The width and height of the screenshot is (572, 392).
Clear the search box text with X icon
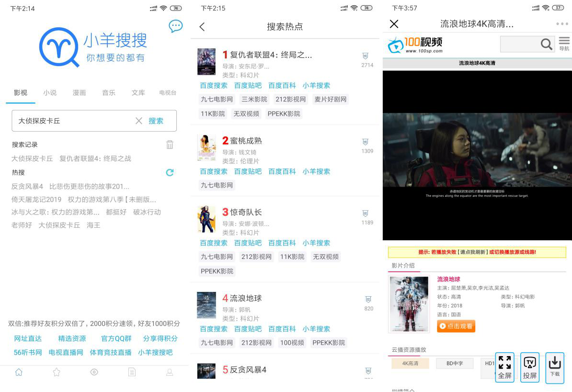click(x=138, y=121)
